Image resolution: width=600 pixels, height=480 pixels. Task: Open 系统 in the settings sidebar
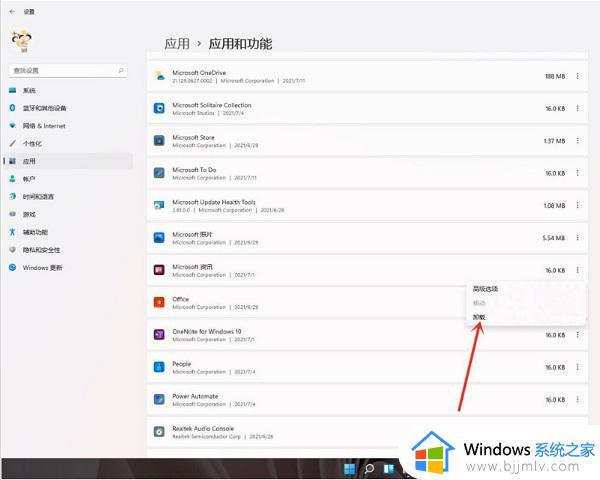[x=29, y=91]
